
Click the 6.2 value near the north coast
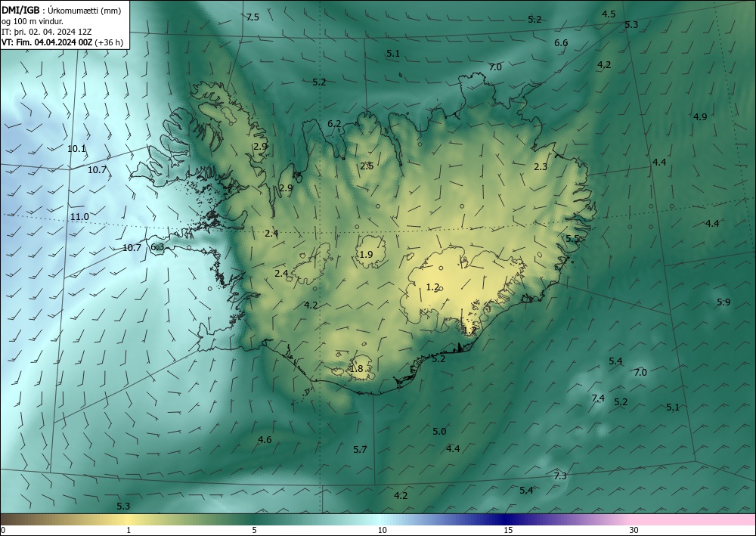334,124
